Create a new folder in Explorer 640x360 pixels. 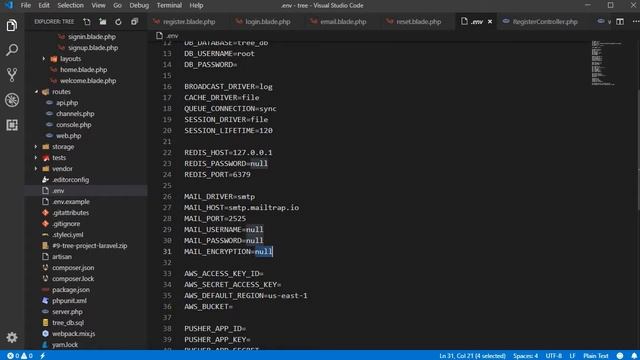click(x=102, y=22)
